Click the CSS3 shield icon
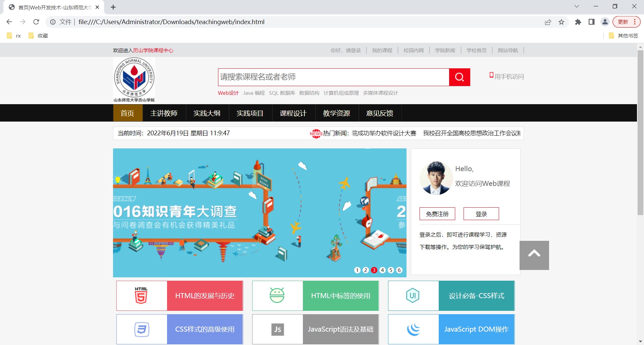This screenshot has height=345, width=644. click(x=142, y=329)
